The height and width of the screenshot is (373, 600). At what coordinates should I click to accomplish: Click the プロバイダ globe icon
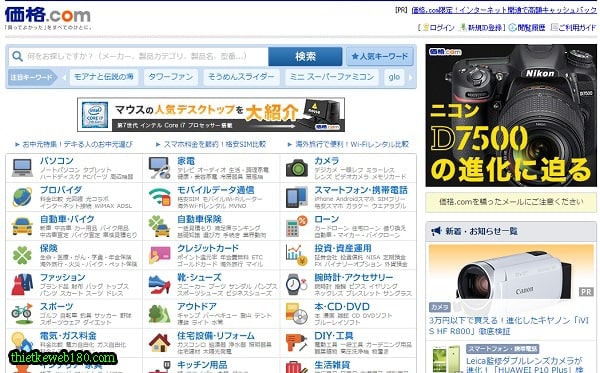pyautogui.click(x=22, y=197)
